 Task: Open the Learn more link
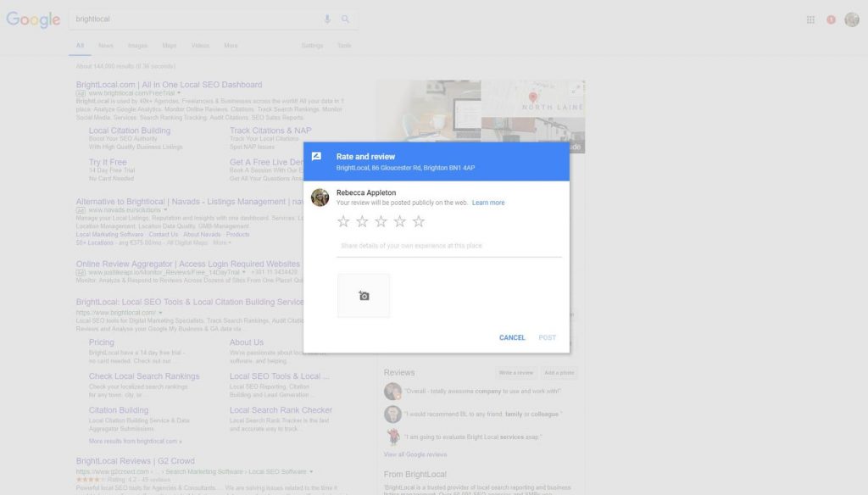tap(488, 203)
